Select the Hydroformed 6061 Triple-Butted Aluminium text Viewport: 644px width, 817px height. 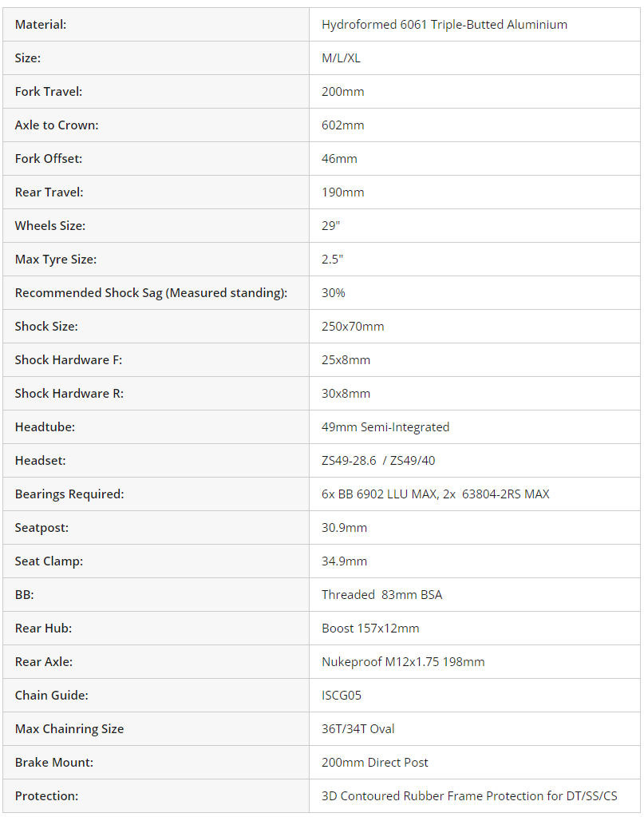[444, 25]
